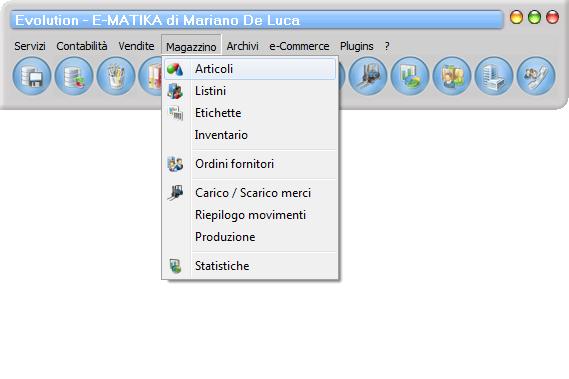Viewport: 569px width, 379px height.
Task: Select Statistiche menu entry
Action: [250, 266]
